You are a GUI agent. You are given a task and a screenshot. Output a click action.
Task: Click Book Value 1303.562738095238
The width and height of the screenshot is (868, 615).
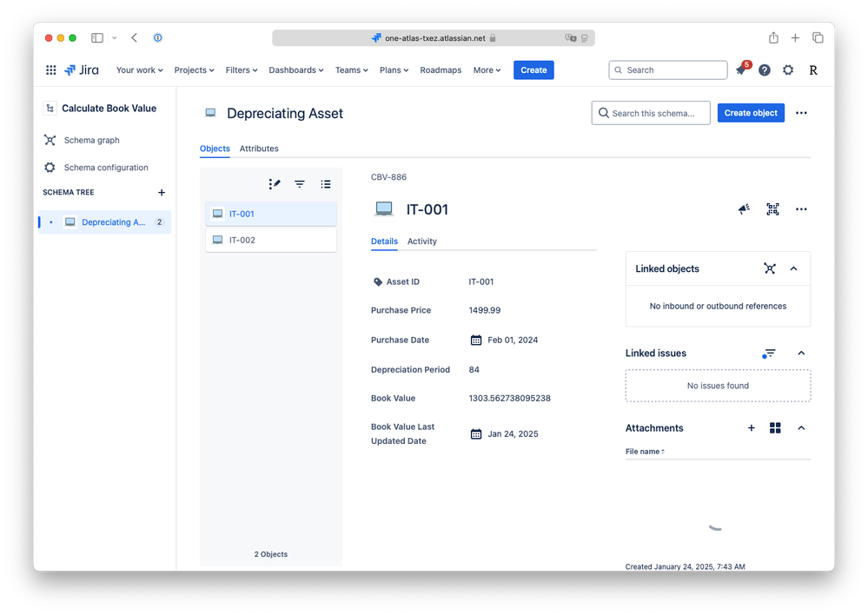(509, 398)
